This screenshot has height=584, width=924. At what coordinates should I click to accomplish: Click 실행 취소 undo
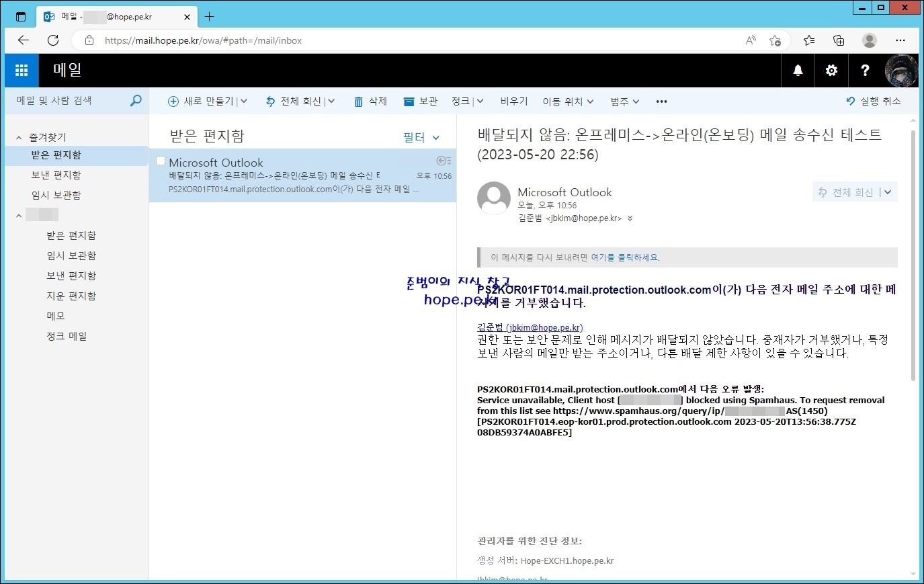click(x=873, y=101)
